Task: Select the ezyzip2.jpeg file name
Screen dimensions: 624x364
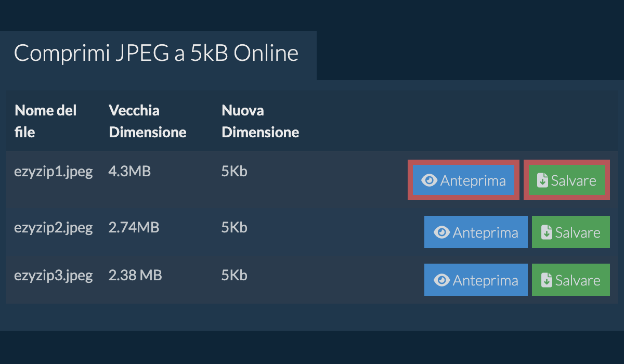Action: point(54,228)
